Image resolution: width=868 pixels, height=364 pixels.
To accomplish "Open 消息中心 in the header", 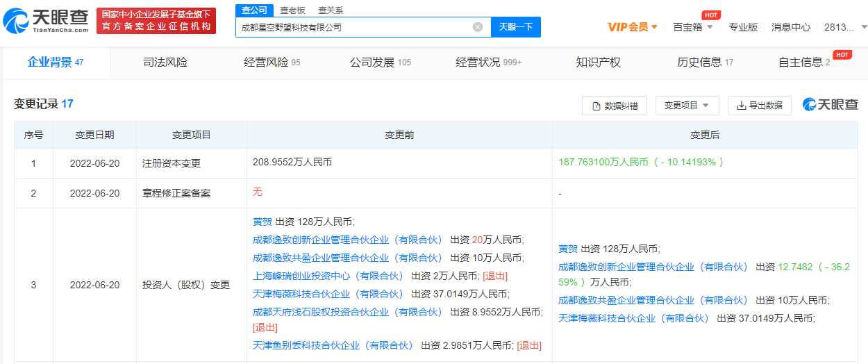I will 791,27.
